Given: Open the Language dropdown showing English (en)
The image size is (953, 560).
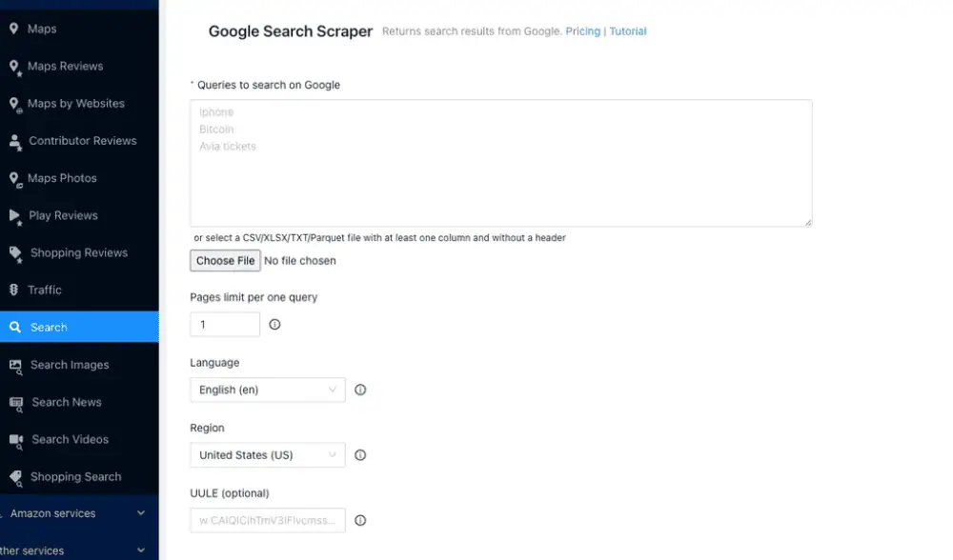Looking at the screenshot, I should [267, 390].
